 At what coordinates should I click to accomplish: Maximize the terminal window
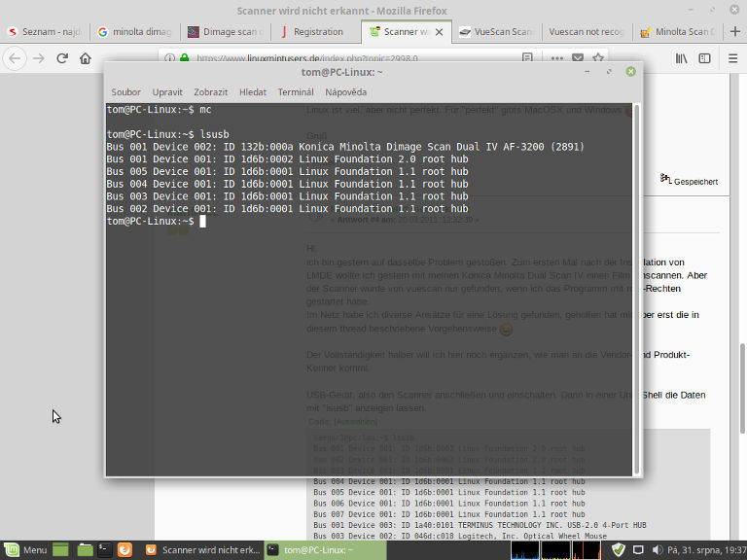pos(609,72)
